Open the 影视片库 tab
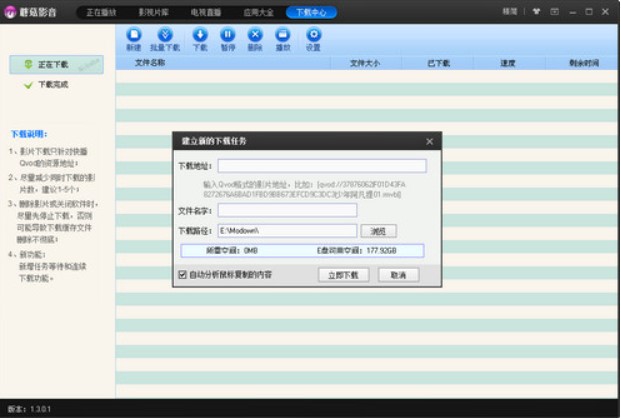621x418 pixels. pos(153,12)
